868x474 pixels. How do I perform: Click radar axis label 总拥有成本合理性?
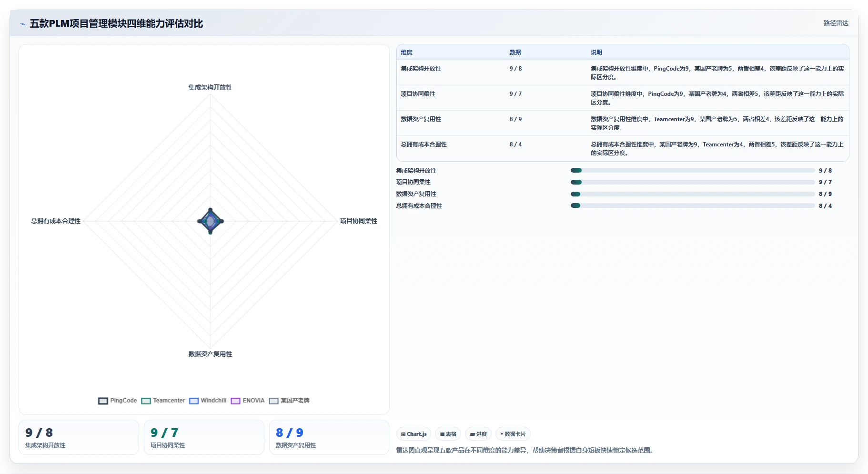click(56, 221)
